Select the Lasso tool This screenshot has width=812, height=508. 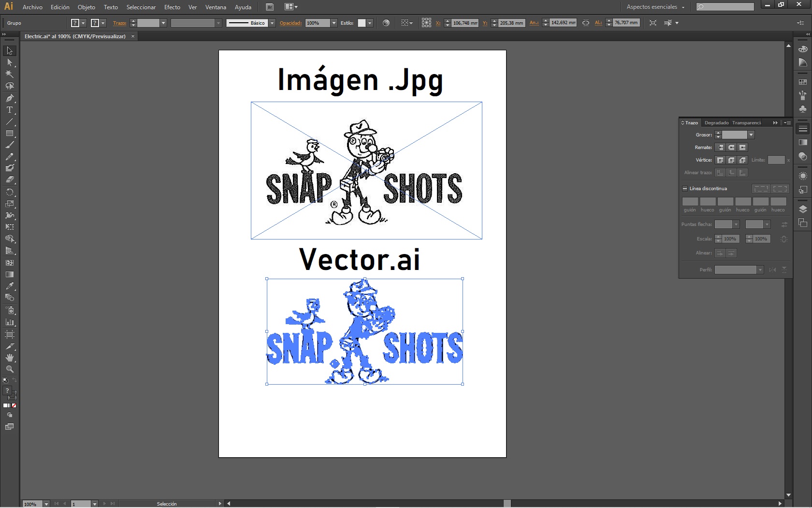(x=10, y=86)
